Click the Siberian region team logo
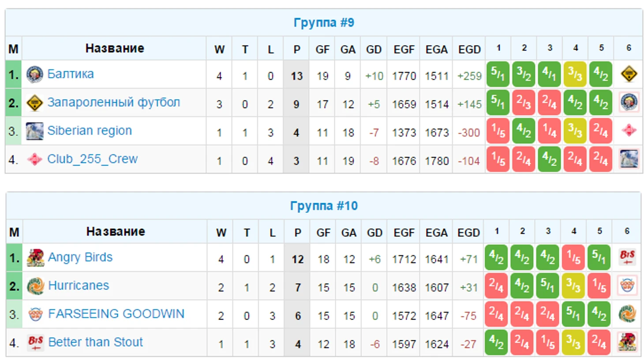644x361 pixels. (x=34, y=131)
